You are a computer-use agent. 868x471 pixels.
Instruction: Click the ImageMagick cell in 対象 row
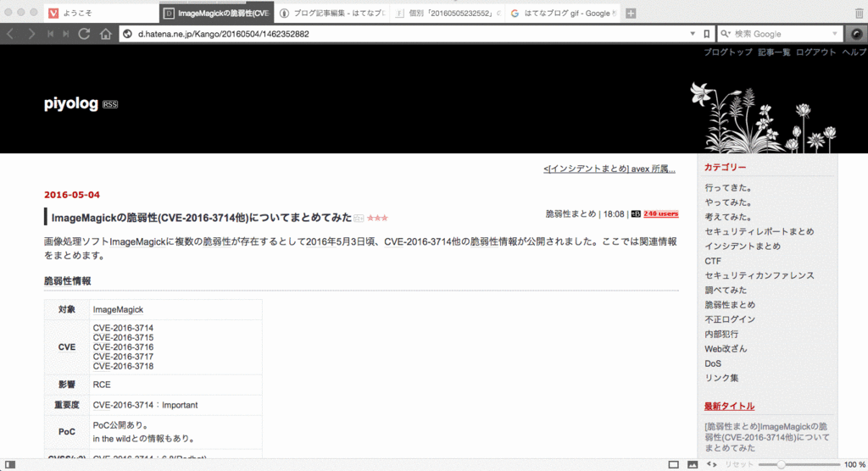[118, 309]
